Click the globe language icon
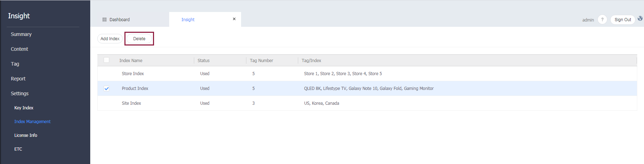The image size is (644, 164). coord(640,19)
